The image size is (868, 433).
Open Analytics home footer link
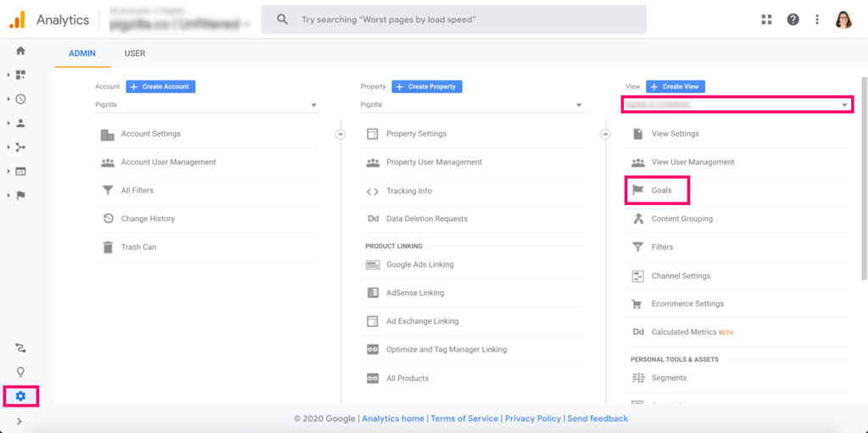tap(393, 419)
